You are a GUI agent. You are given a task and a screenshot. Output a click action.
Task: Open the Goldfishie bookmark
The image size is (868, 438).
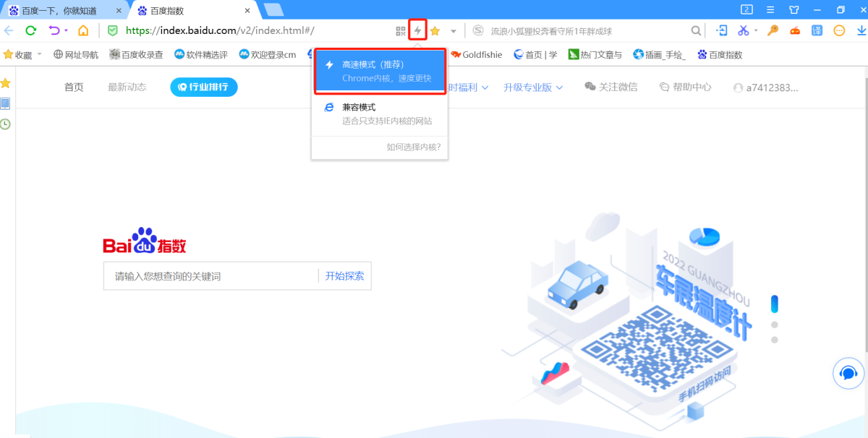476,55
